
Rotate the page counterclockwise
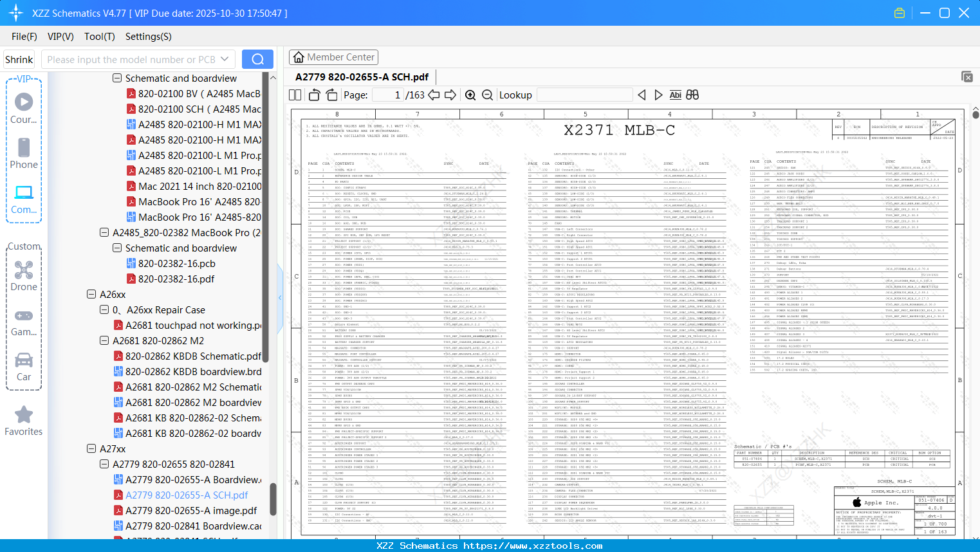[x=315, y=95]
